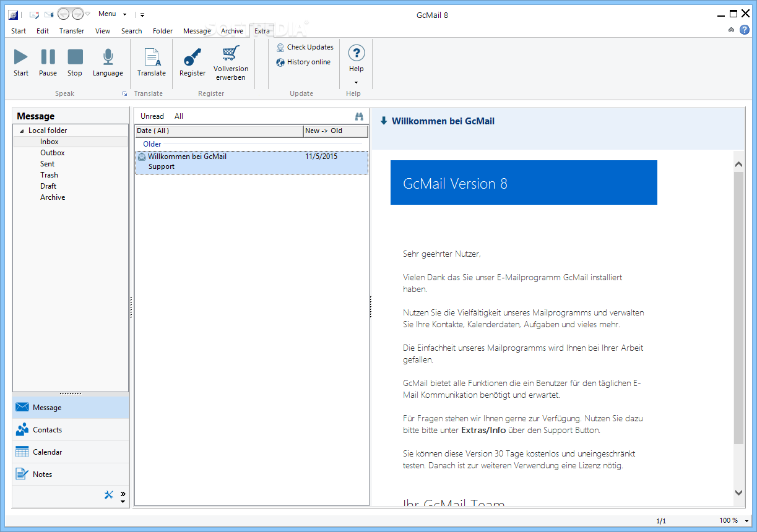
Task: Click the Translate document icon
Action: tap(152, 57)
